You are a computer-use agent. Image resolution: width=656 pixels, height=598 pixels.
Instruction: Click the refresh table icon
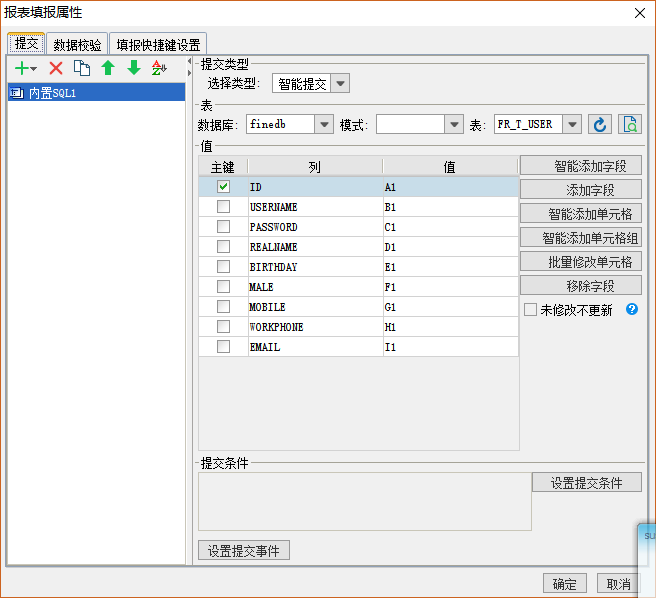[600, 124]
